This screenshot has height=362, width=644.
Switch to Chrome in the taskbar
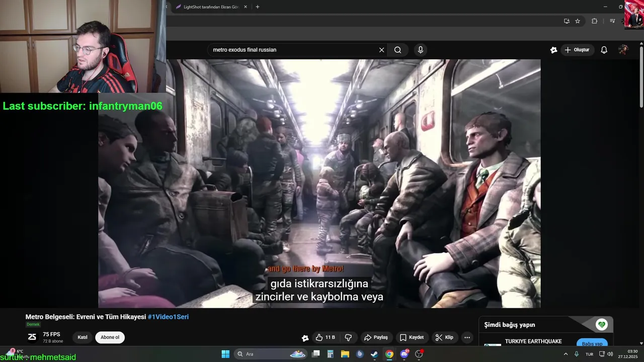[x=389, y=354]
